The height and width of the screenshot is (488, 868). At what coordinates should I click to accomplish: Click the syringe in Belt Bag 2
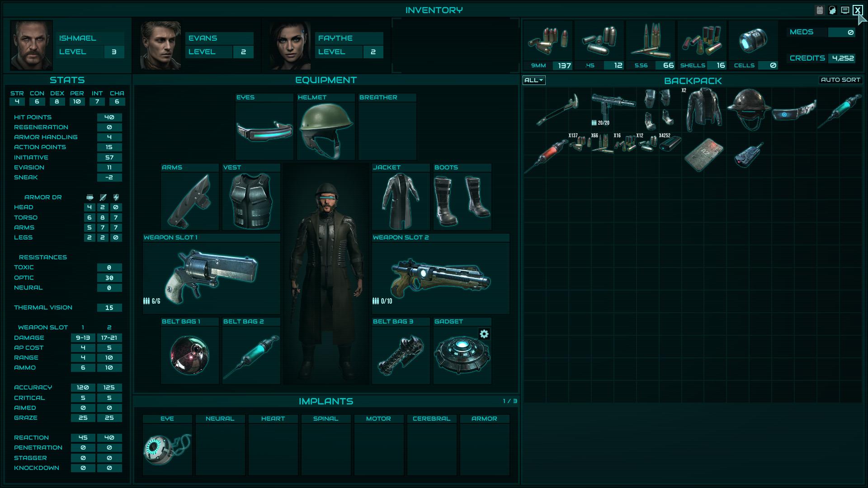tap(250, 355)
